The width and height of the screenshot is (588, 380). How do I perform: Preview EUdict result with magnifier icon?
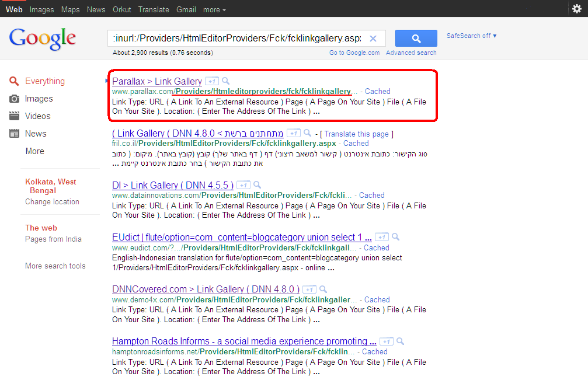click(396, 236)
